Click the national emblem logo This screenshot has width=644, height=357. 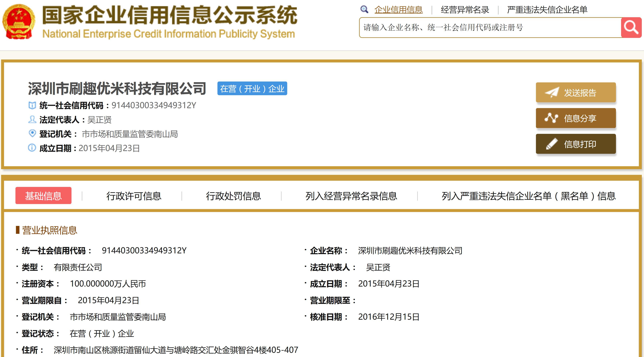pos(19,22)
